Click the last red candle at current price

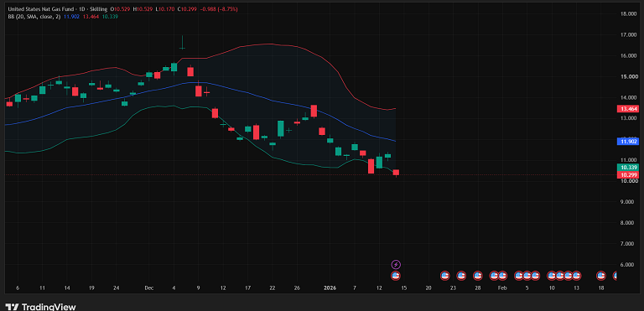396,173
